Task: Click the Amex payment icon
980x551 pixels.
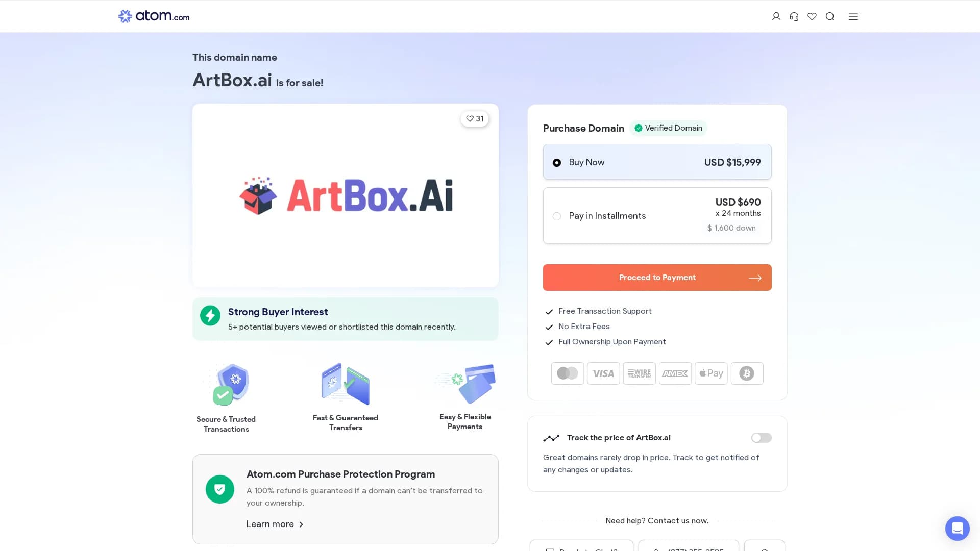Action: (x=675, y=373)
